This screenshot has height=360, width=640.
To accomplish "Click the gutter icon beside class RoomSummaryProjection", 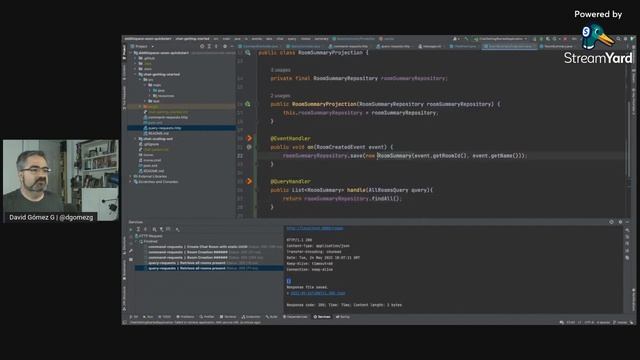I will point(248,53).
